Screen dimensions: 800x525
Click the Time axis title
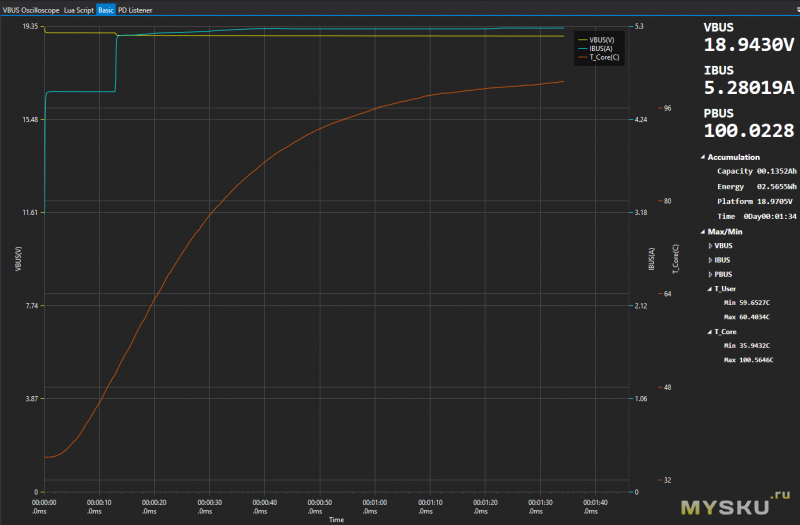pos(336,519)
